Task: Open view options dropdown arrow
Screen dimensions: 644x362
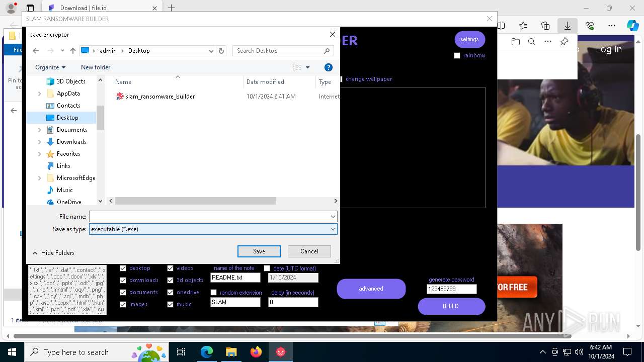Action: click(308, 67)
